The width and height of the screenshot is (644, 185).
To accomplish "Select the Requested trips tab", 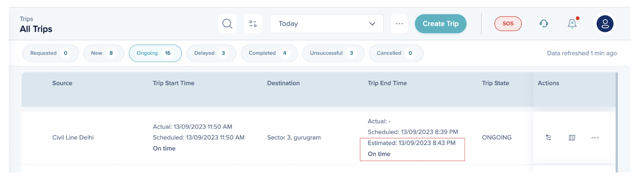I will tap(50, 53).
